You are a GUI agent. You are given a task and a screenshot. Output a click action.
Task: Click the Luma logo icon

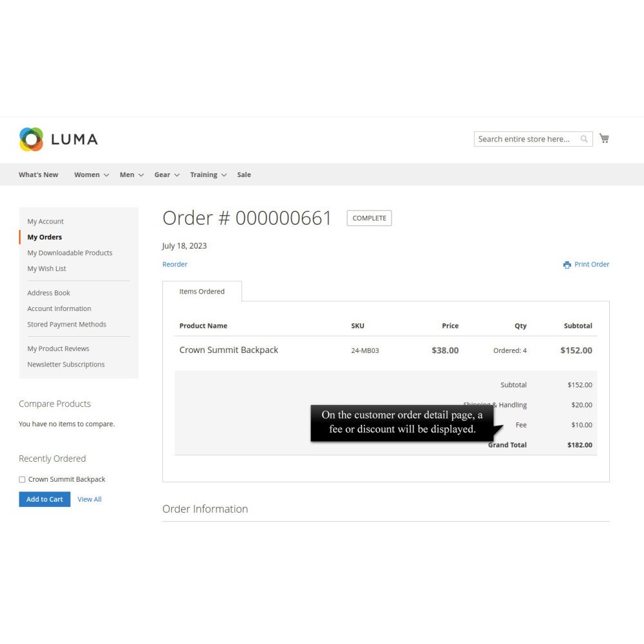[31, 139]
